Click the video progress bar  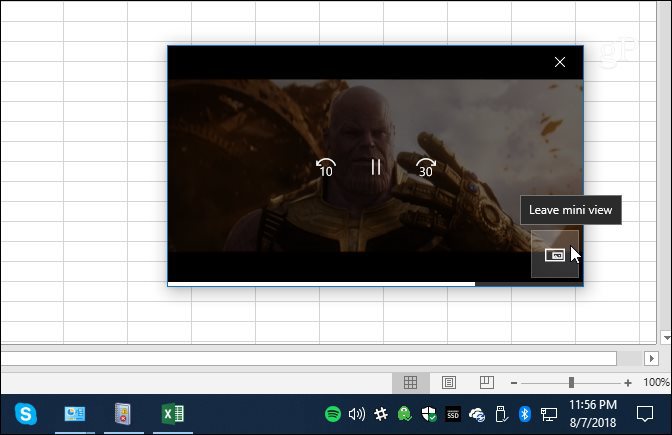375,284
